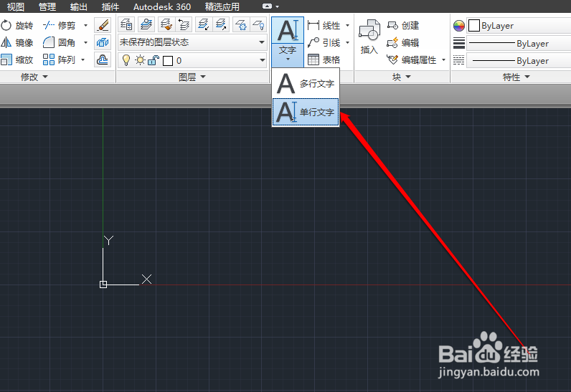Click the Make Object's Layer Current icon
The width and height of the screenshot is (571, 392).
pos(146,25)
